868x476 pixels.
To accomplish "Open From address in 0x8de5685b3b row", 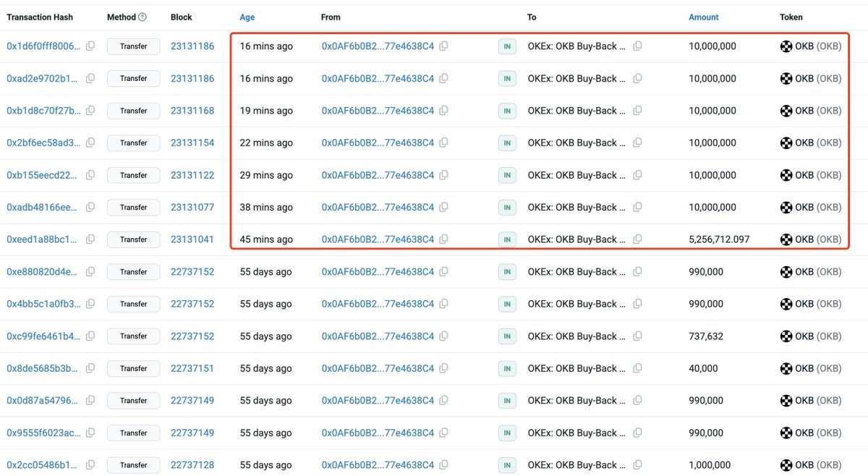I will 378,368.
